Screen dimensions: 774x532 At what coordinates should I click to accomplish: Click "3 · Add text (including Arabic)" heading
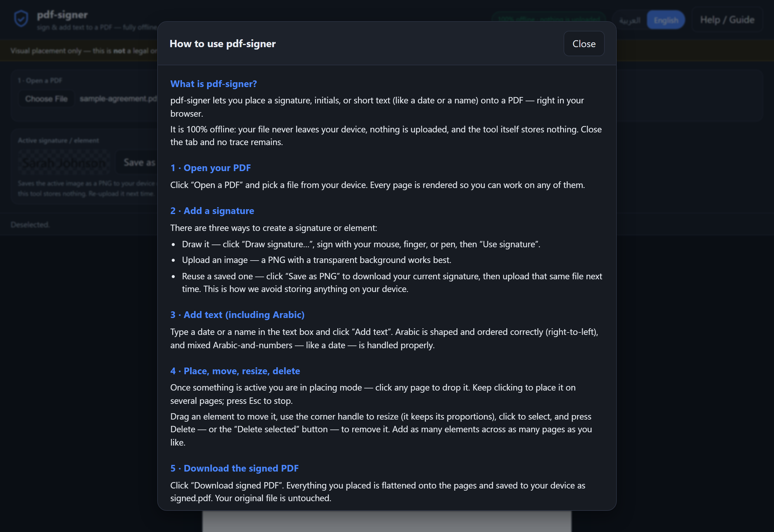click(237, 315)
